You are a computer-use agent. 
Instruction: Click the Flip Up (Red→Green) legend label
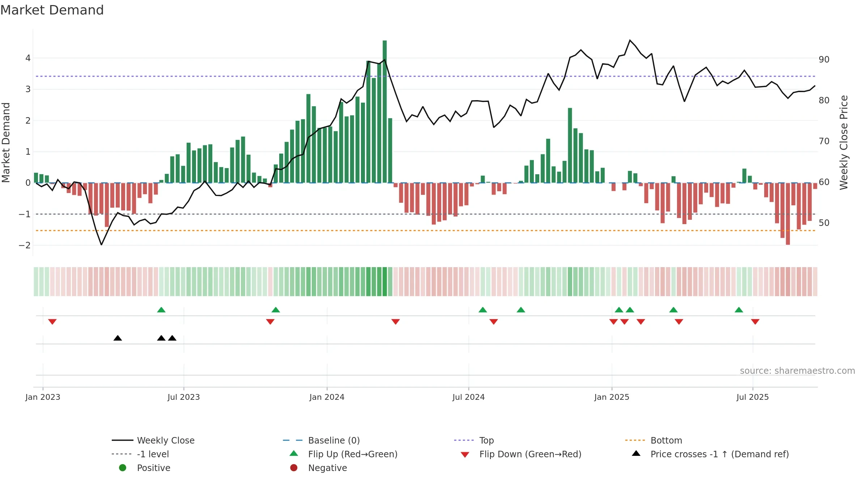pos(353,454)
